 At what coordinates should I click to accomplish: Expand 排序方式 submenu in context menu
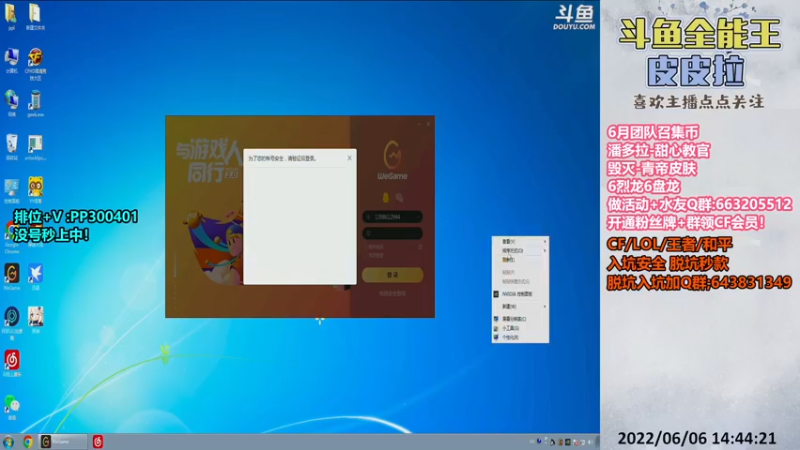(x=520, y=251)
